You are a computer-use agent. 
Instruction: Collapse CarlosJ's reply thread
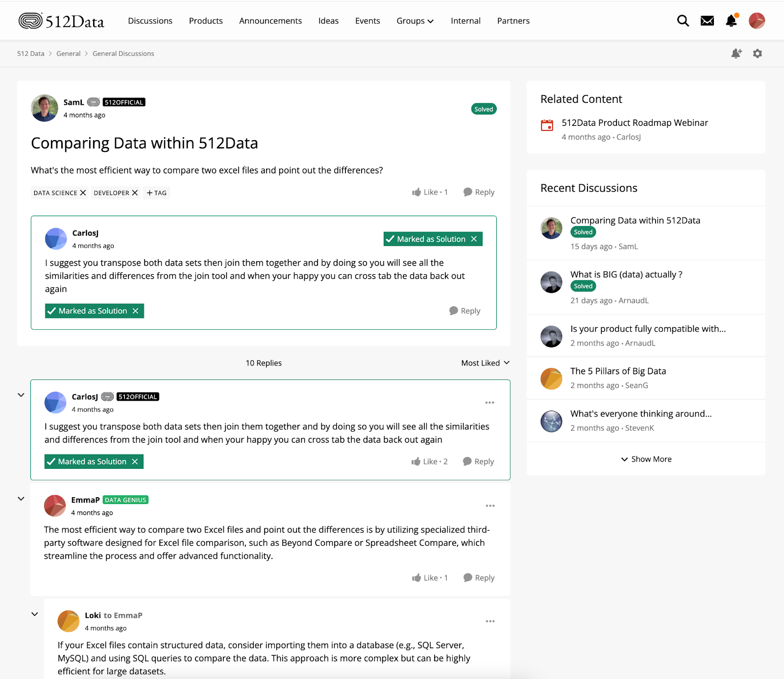tap(21, 395)
